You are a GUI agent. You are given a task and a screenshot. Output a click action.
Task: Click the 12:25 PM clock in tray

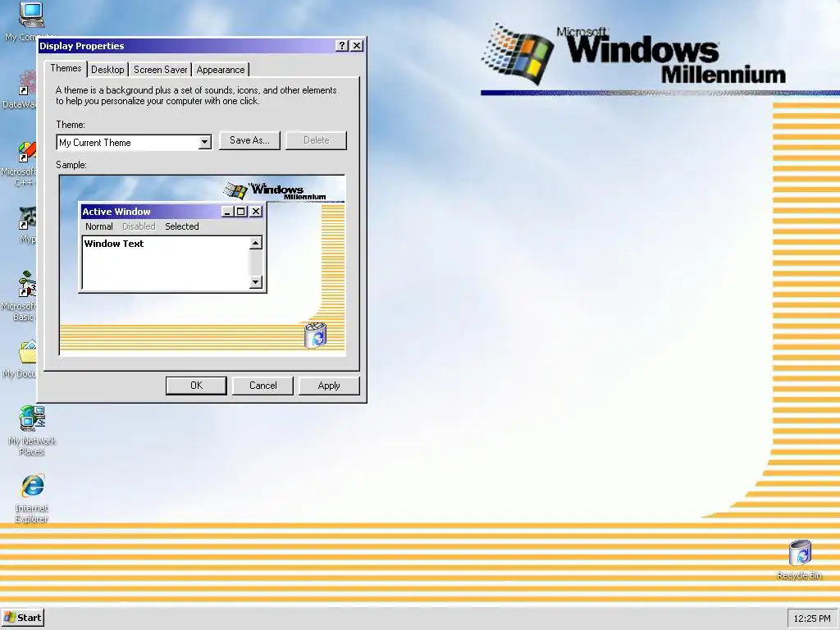coord(811,619)
